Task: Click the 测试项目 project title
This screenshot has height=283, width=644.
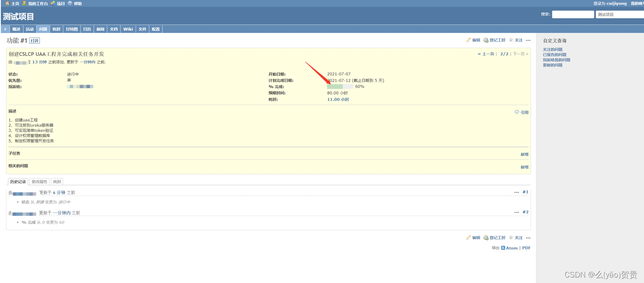Action: coord(18,17)
